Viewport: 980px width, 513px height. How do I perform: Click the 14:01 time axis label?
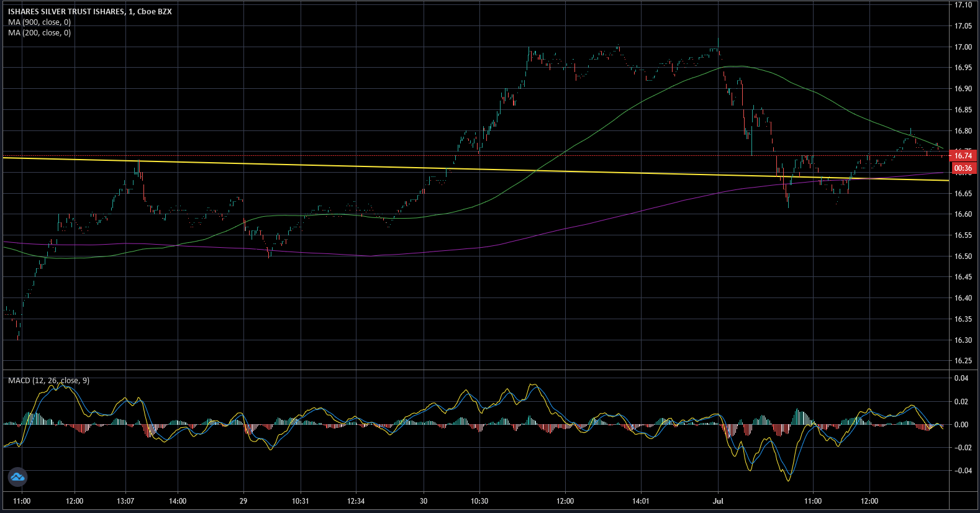click(641, 501)
